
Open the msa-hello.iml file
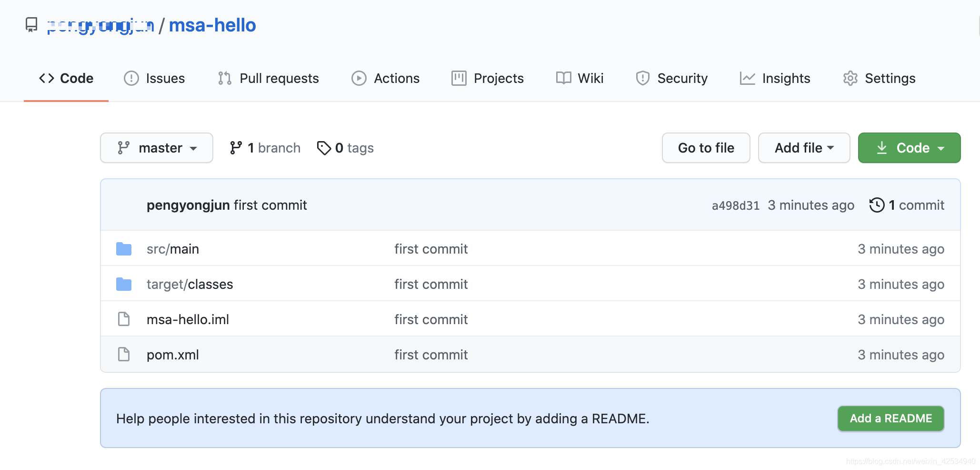click(x=188, y=319)
